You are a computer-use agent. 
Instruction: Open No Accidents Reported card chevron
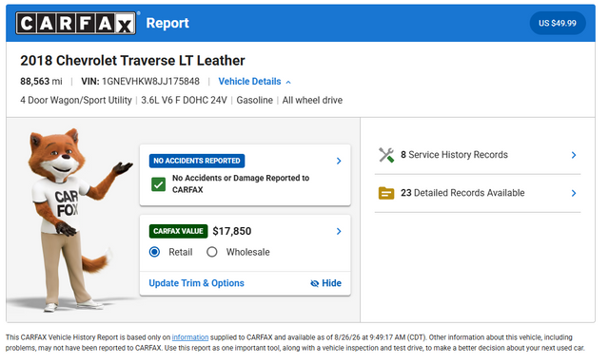tap(339, 161)
